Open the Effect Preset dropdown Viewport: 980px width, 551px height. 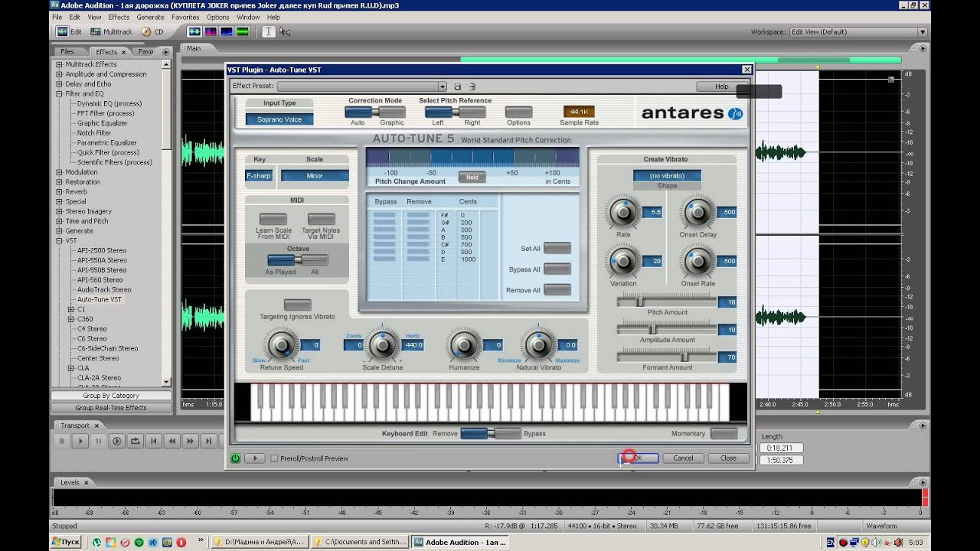tap(442, 86)
